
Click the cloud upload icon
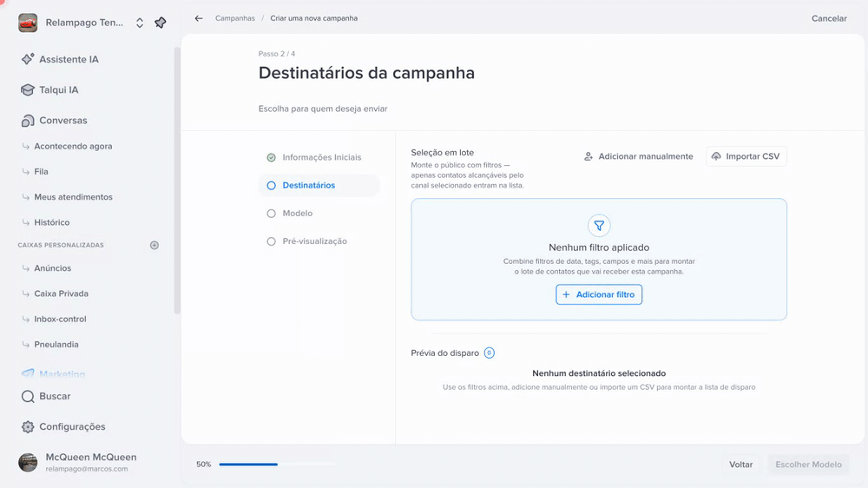click(716, 156)
